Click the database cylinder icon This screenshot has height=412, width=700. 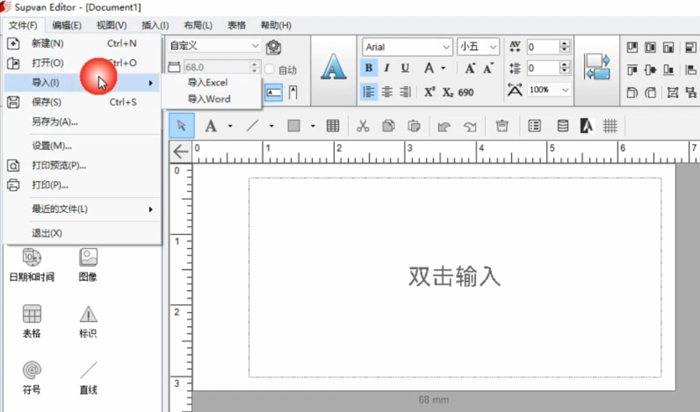[563, 126]
